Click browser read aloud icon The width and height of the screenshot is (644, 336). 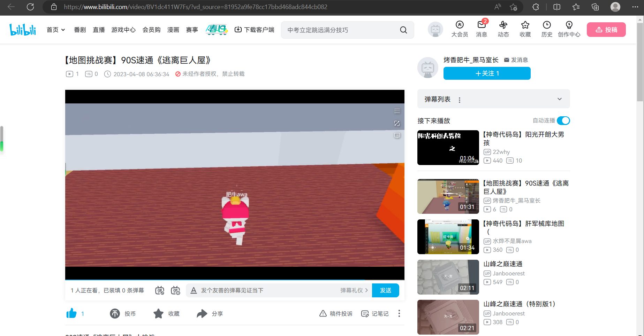click(498, 7)
